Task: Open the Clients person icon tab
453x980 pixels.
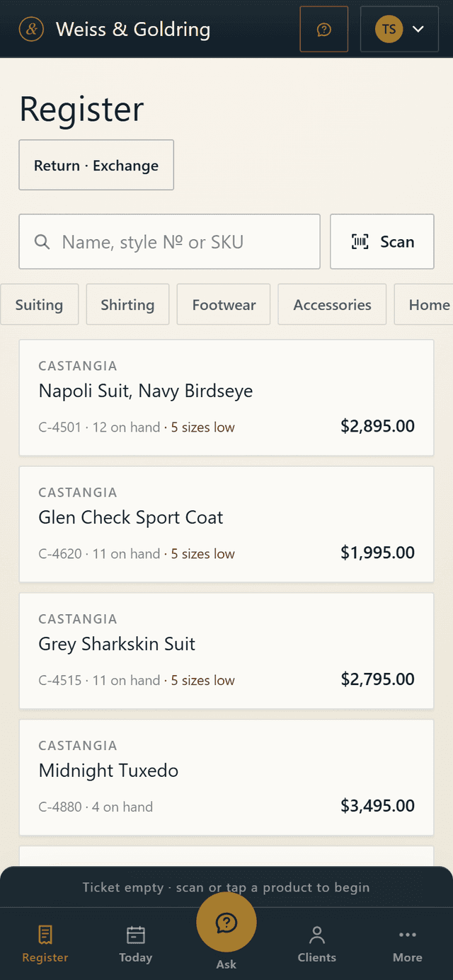Action: [317, 935]
